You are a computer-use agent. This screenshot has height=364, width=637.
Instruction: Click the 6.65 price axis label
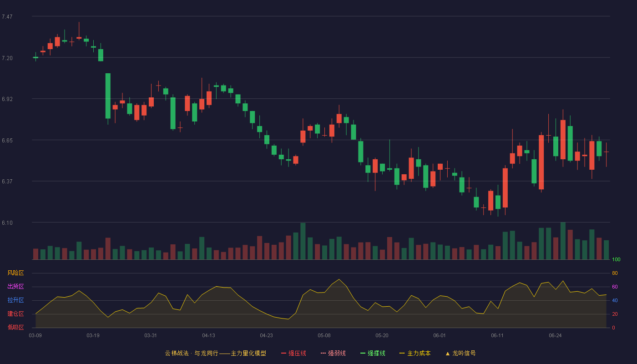point(7,141)
